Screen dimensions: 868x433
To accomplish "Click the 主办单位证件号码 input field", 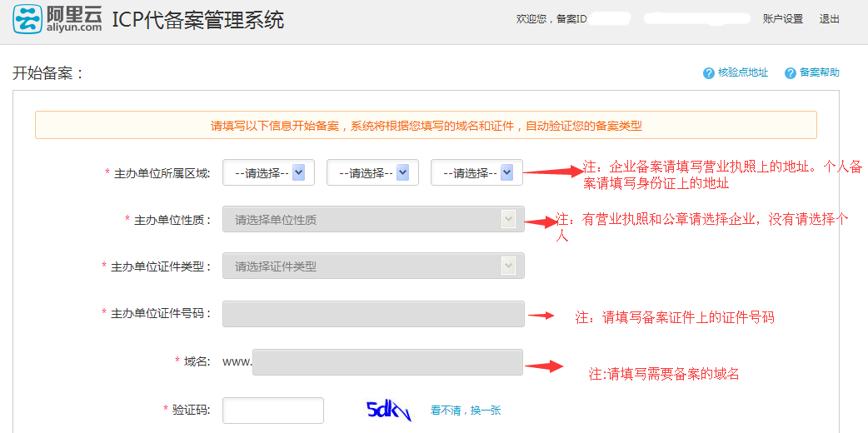I will pos(373,314).
